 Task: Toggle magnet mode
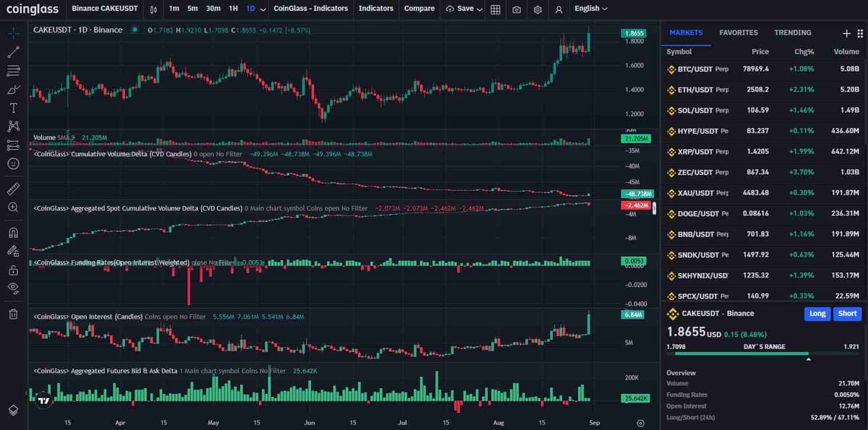(13, 233)
